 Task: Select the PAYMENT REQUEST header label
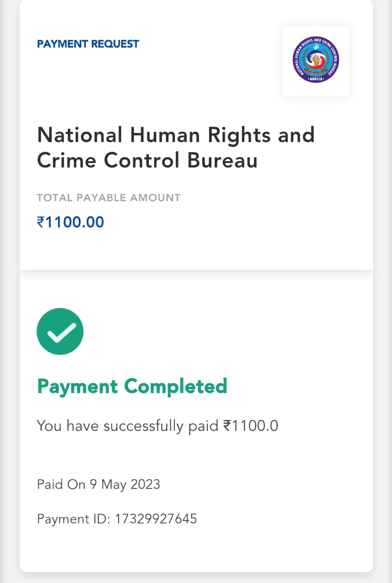click(88, 44)
